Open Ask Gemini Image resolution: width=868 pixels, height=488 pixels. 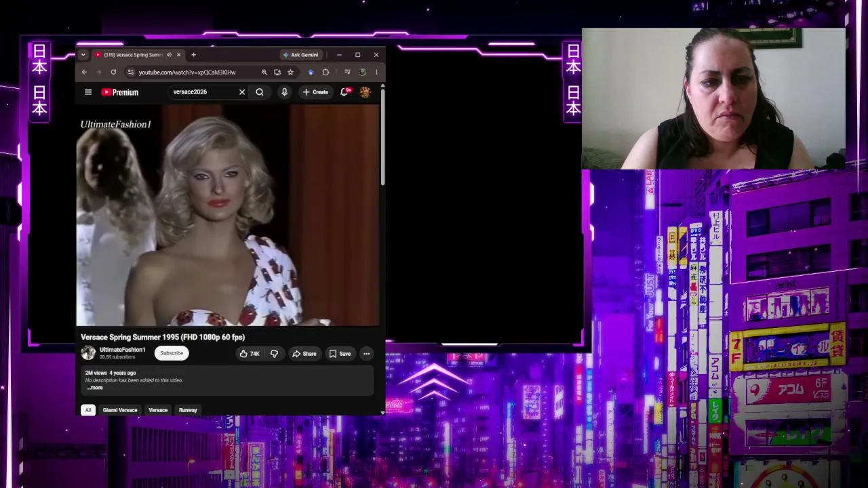tap(301, 55)
